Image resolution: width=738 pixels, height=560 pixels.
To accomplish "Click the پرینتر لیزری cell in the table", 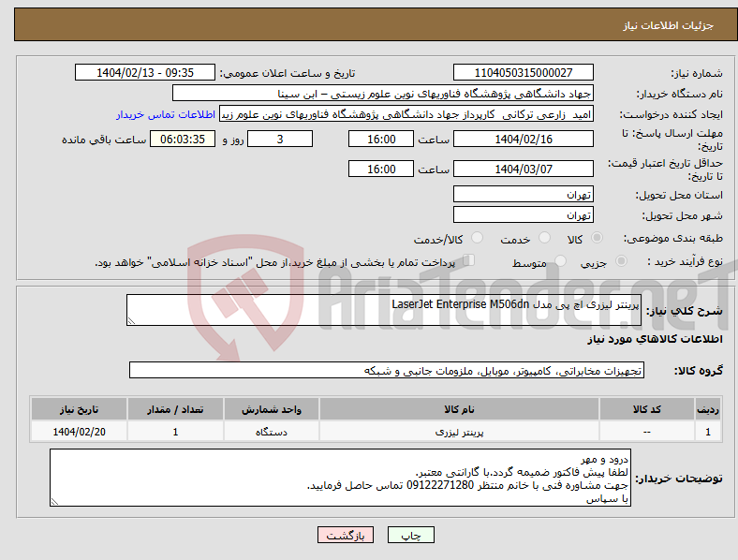I will coord(459,432).
